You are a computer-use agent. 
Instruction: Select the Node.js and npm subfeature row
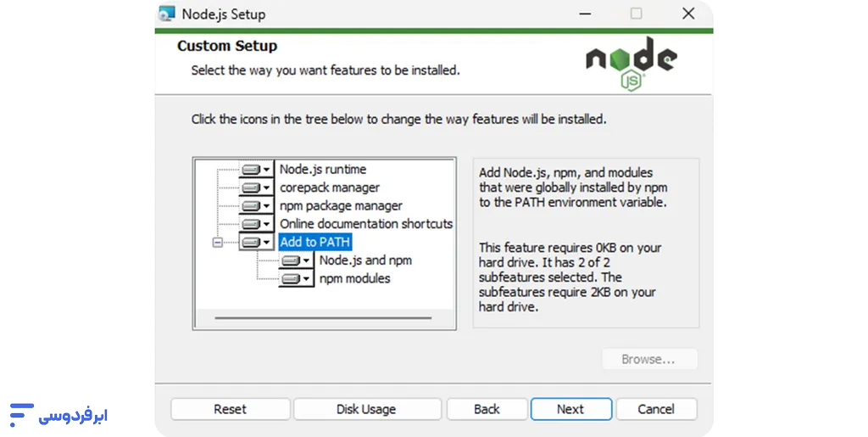[x=365, y=261]
